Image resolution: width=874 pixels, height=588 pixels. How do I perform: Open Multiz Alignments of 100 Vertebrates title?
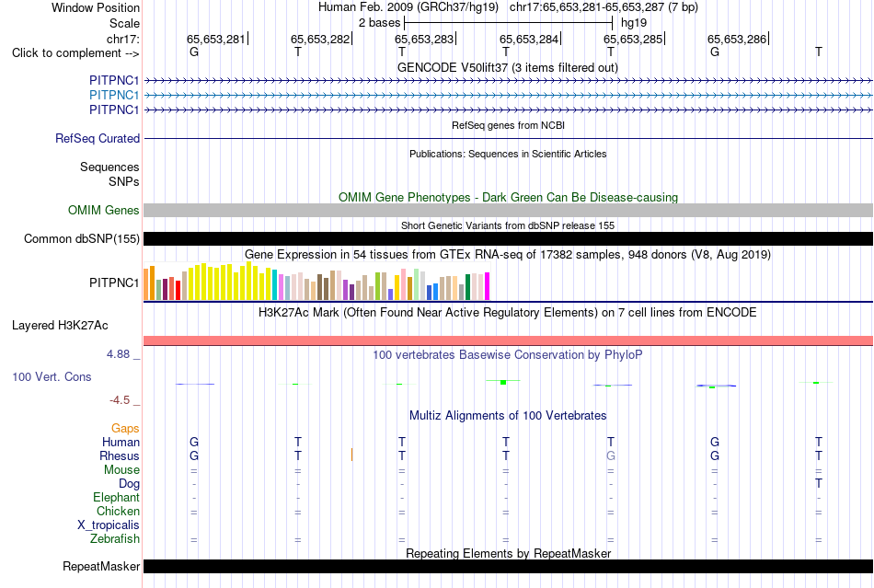coord(508,415)
